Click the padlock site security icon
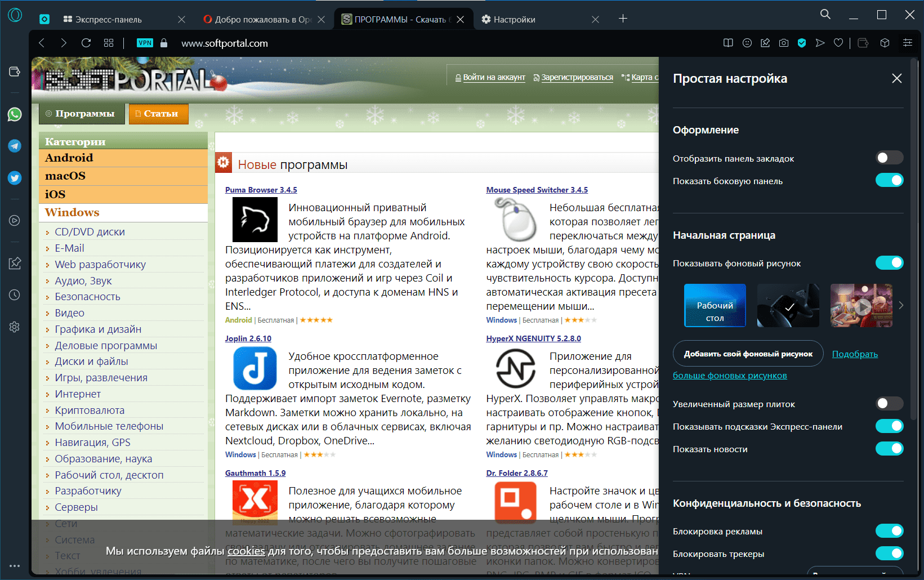Viewport: 924px width, 580px height. tap(164, 43)
